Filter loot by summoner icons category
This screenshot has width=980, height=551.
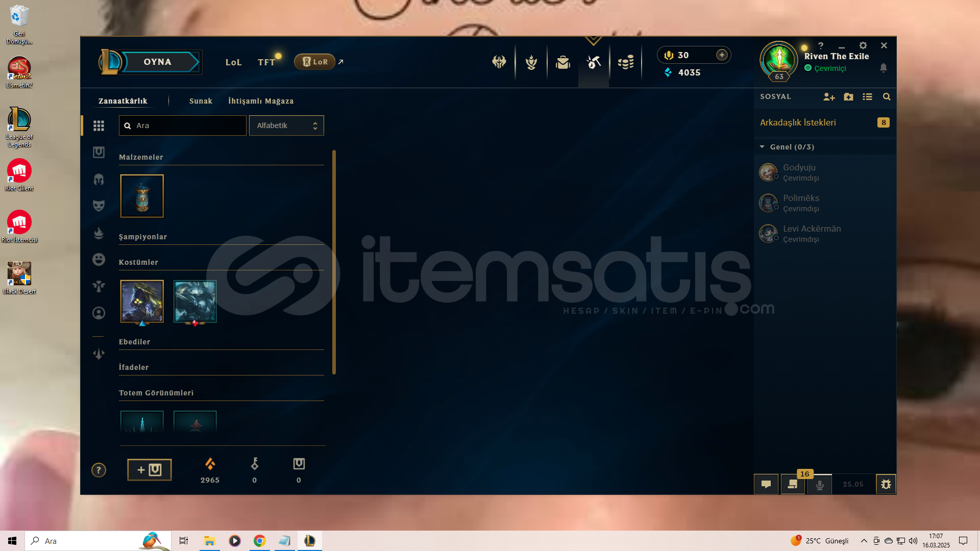[99, 313]
